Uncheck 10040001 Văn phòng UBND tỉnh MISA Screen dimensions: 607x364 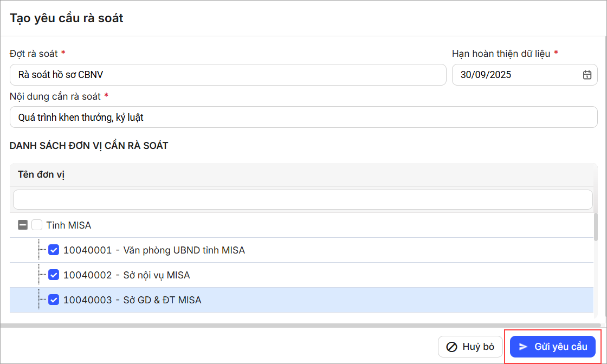54,250
